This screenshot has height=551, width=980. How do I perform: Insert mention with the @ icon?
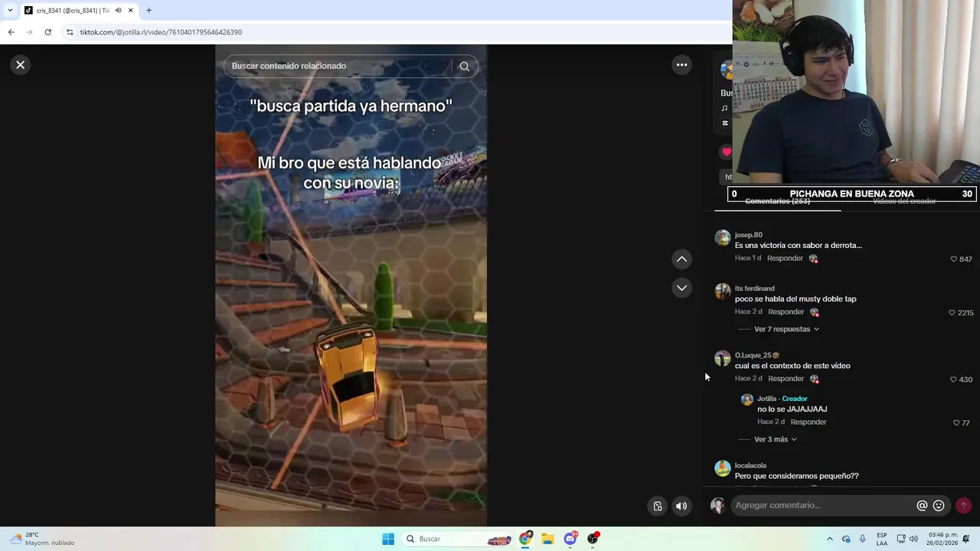[x=922, y=506]
